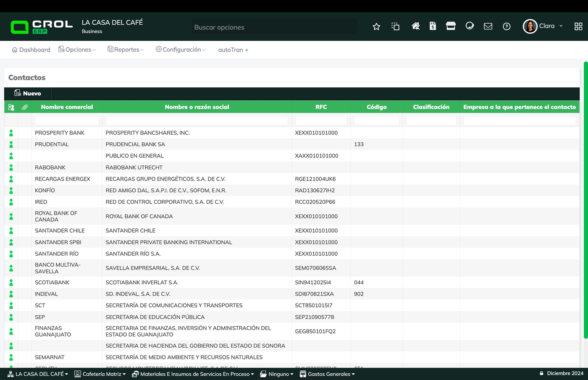
Task: Open the Gastos Generales dropdown
Action: click(327, 374)
